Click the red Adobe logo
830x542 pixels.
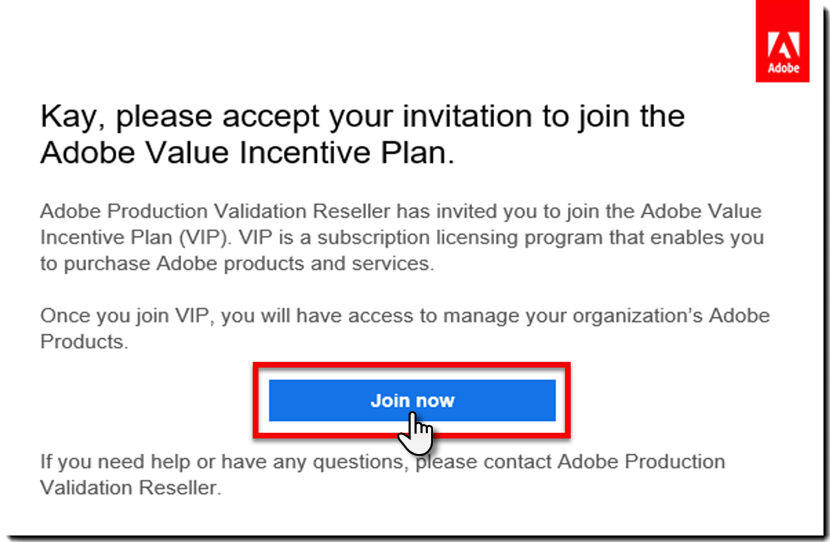(x=782, y=41)
